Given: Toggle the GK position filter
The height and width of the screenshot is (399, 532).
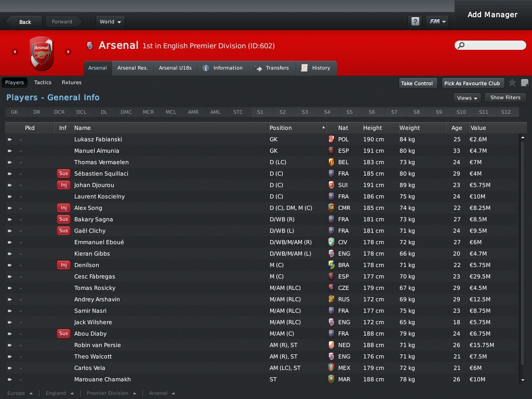Looking at the screenshot, I should click(14, 112).
